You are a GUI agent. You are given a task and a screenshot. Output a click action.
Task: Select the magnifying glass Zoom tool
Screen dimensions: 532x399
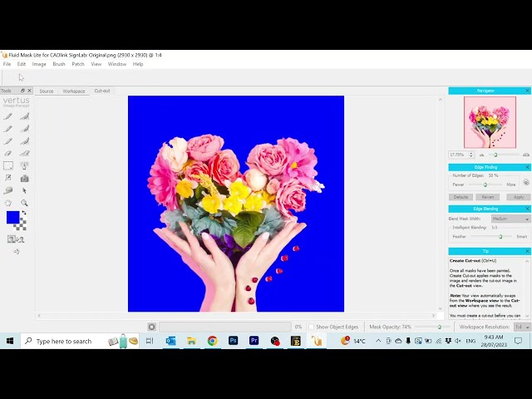pos(24,203)
